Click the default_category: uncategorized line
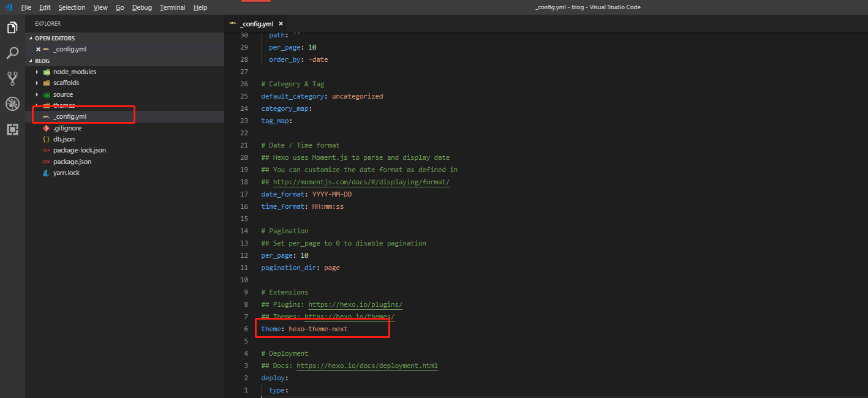This screenshot has height=398, width=868. tap(322, 96)
